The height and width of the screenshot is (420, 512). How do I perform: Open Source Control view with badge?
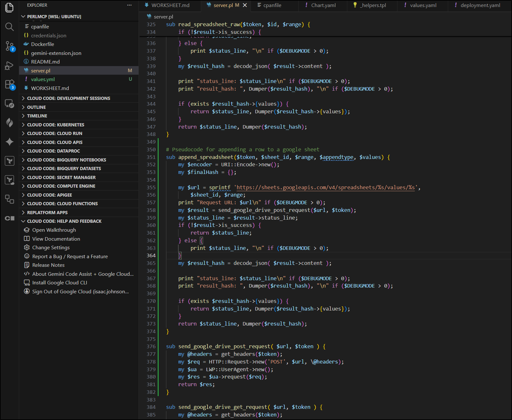tap(10, 46)
